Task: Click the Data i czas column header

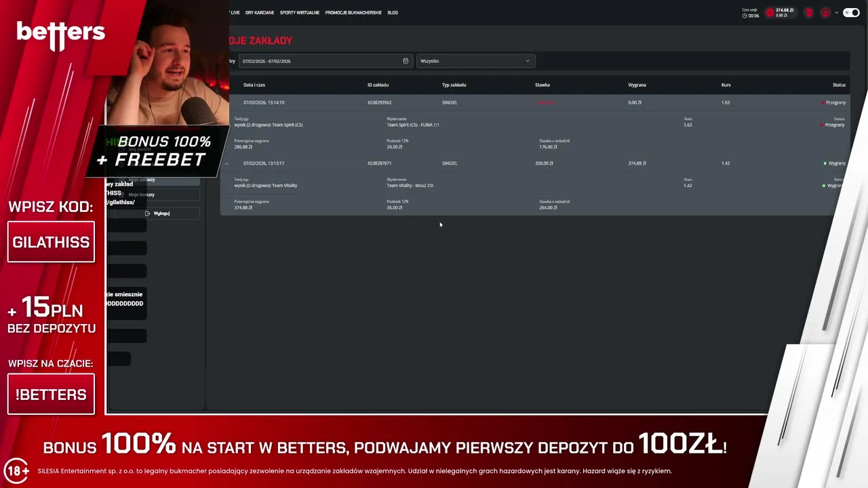Action: point(254,85)
